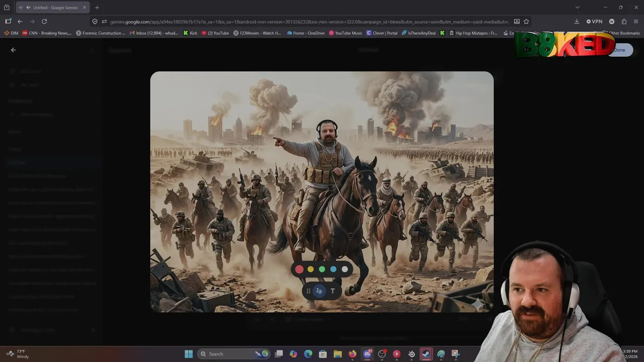This screenshot has height=362, width=644.
Task: Open the Hip Hop Mixtapes bookmark
Action: point(473,33)
